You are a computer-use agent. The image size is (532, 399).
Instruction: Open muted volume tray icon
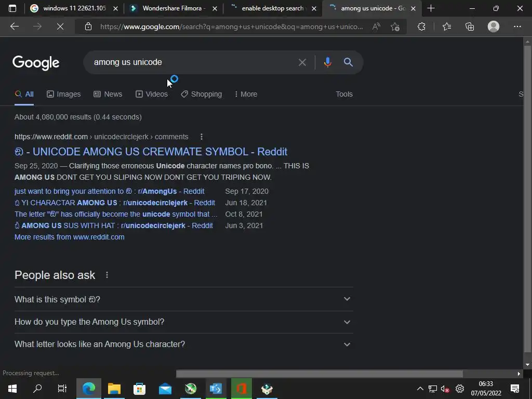click(x=445, y=389)
